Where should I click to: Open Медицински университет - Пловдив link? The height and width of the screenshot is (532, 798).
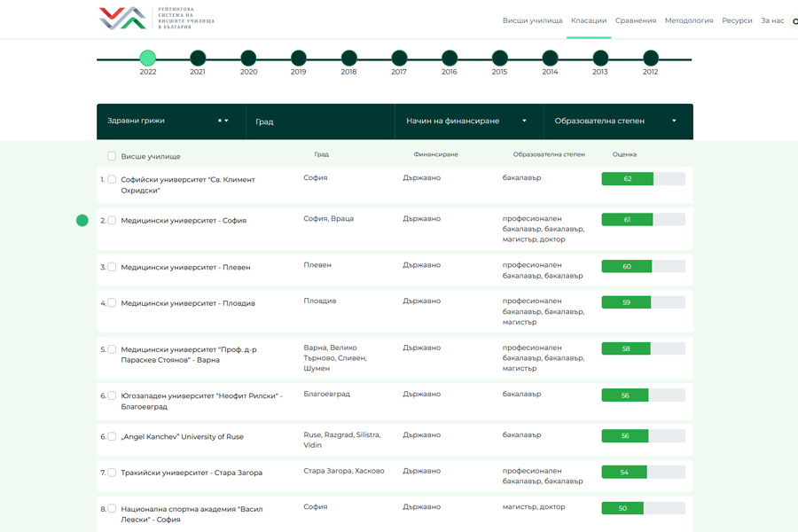click(188, 303)
